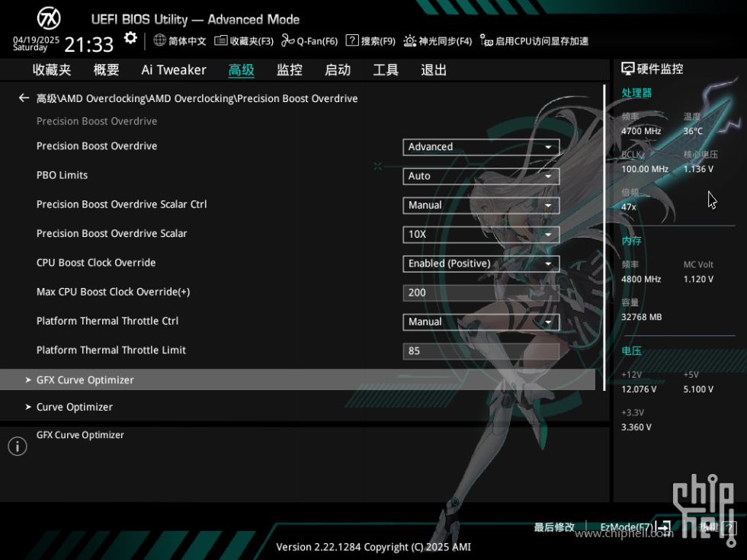Switch to the Ai Tweaker tab
The width and height of the screenshot is (747, 560).
click(174, 70)
